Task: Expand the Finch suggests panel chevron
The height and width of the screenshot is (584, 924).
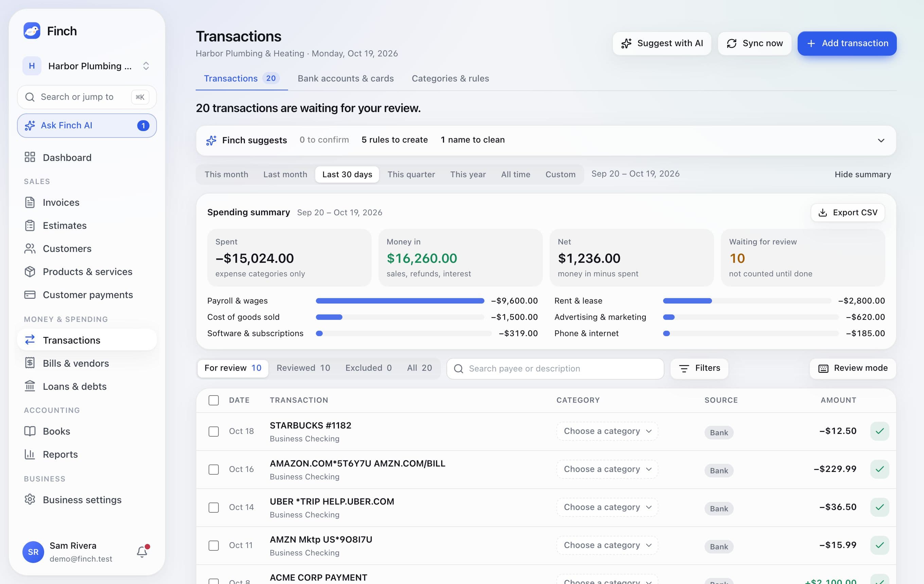Action: click(x=881, y=140)
